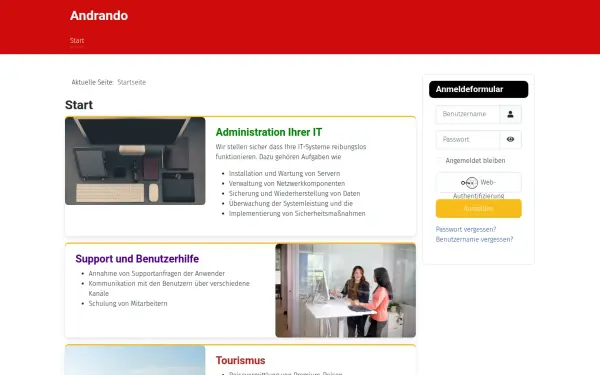Click 'Verwaltung von Netzwerkkomponenten' list item
Image resolution: width=600 pixels, height=375 pixels.
pyautogui.click(x=287, y=183)
